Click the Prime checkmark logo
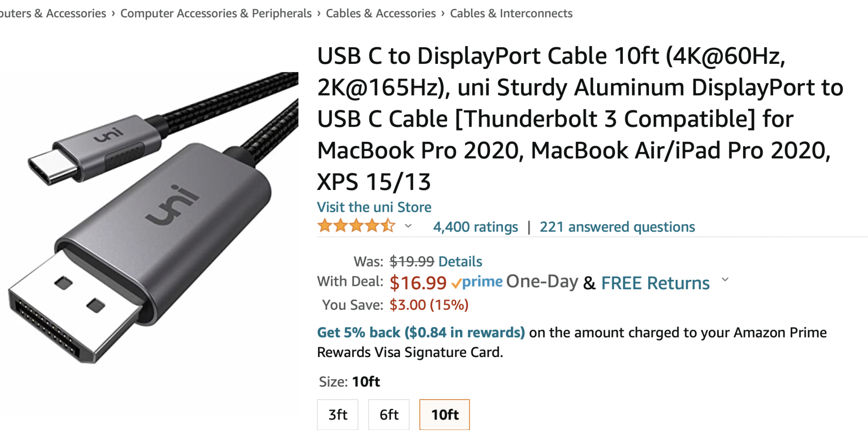 [x=477, y=282]
